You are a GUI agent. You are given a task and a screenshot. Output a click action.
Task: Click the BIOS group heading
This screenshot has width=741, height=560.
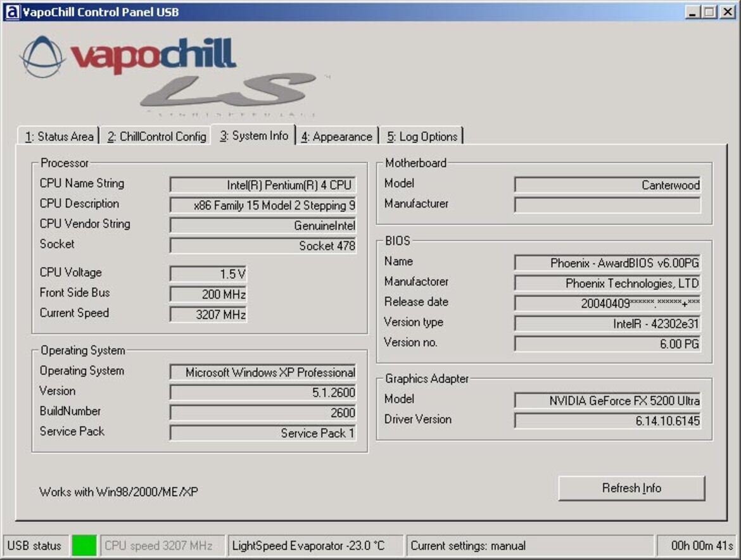(398, 241)
